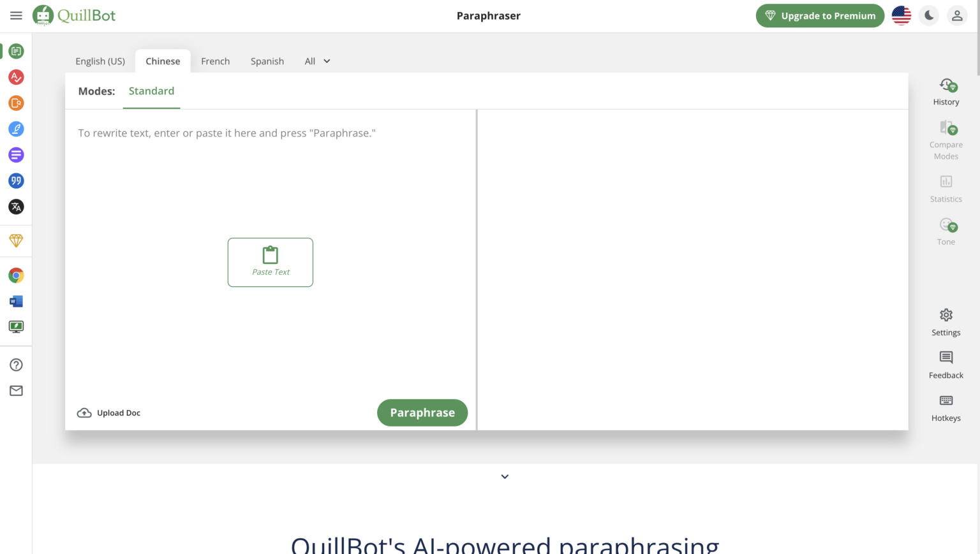This screenshot has height=554, width=980.
Task: Expand section with the down chevron below editor
Action: click(505, 477)
